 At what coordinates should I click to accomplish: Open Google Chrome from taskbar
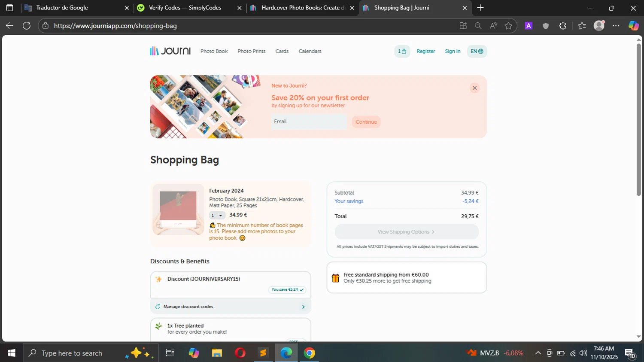pos(310,353)
